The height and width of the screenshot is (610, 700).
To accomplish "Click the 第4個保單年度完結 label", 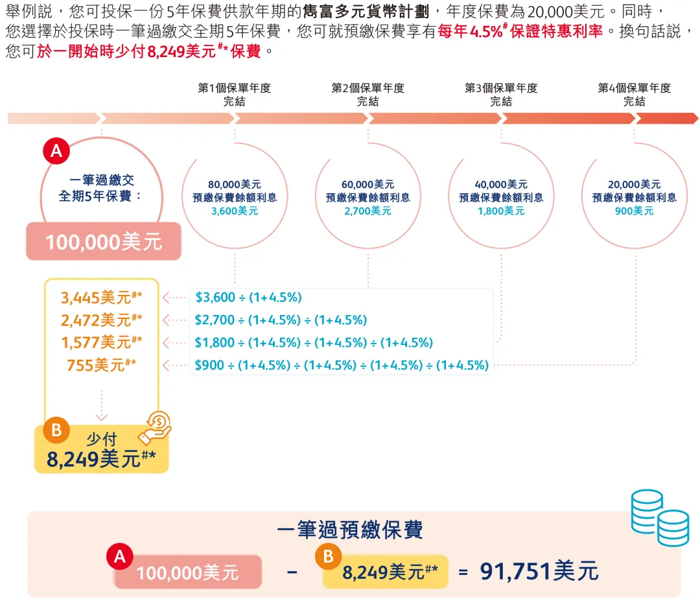I will (x=635, y=94).
